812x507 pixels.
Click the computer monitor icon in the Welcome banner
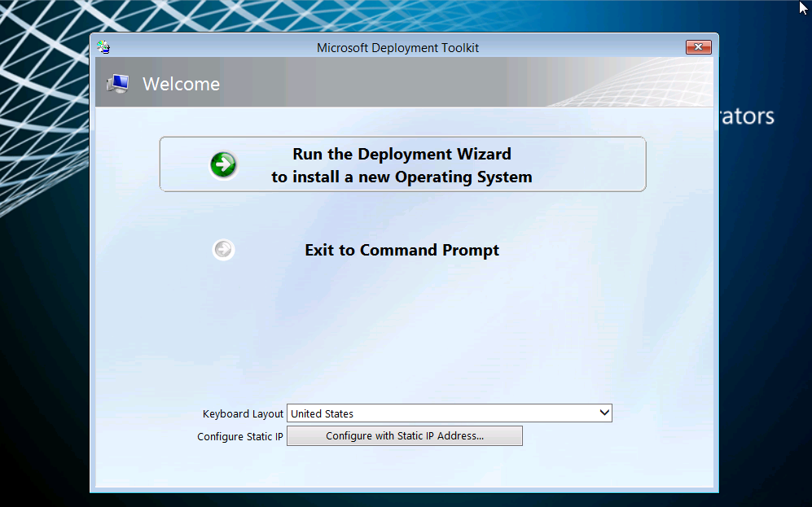(118, 83)
